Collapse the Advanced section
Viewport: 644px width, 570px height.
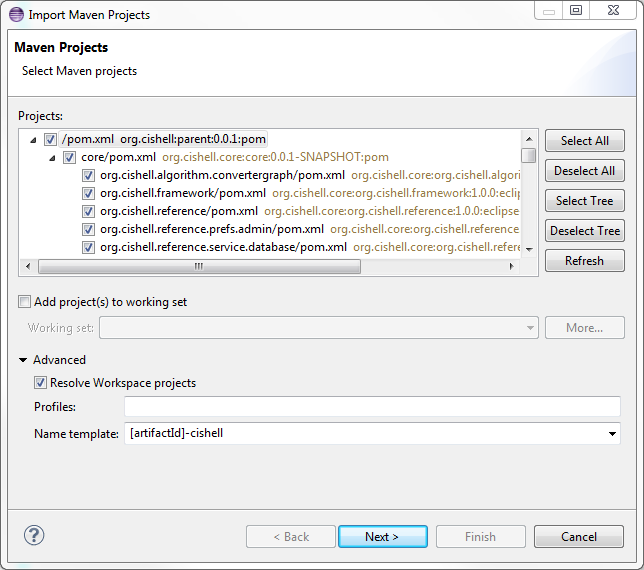coord(23,360)
